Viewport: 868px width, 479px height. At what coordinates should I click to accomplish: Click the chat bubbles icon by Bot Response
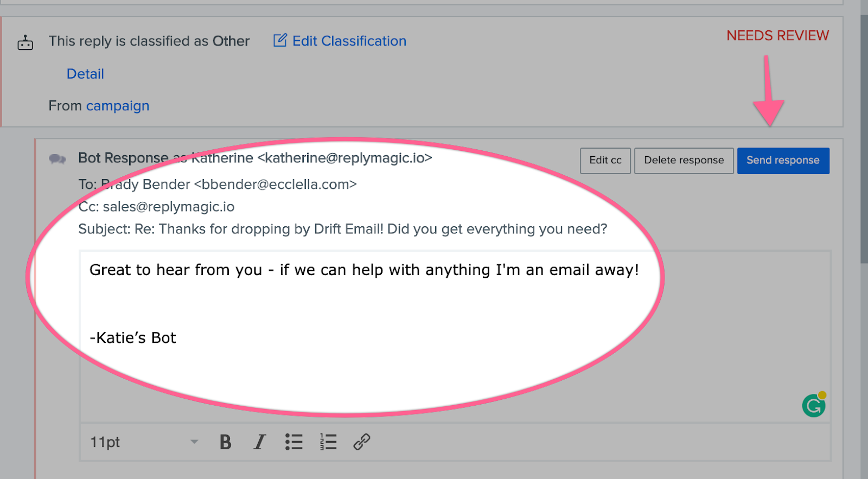click(58, 159)
